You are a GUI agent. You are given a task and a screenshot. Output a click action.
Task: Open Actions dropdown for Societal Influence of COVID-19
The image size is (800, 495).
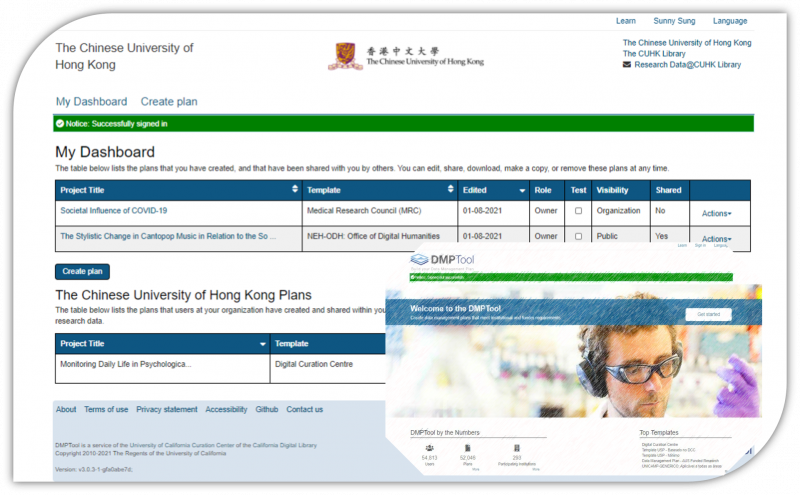716,214
